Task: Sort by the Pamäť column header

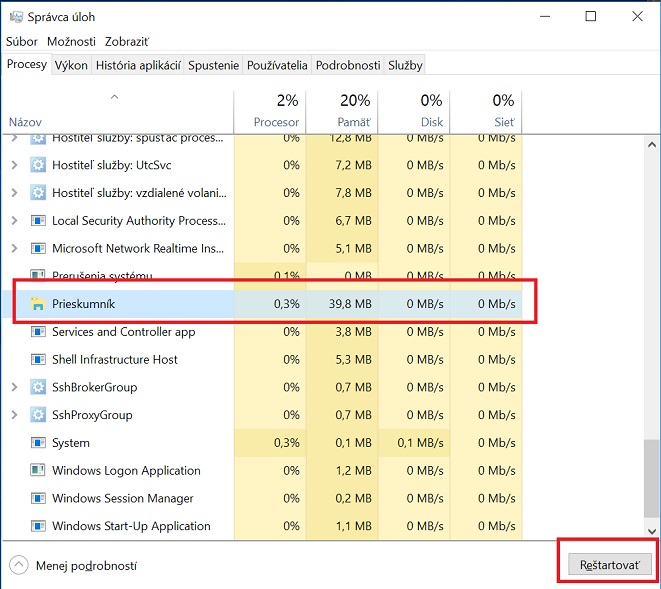Action: point(342,112)
